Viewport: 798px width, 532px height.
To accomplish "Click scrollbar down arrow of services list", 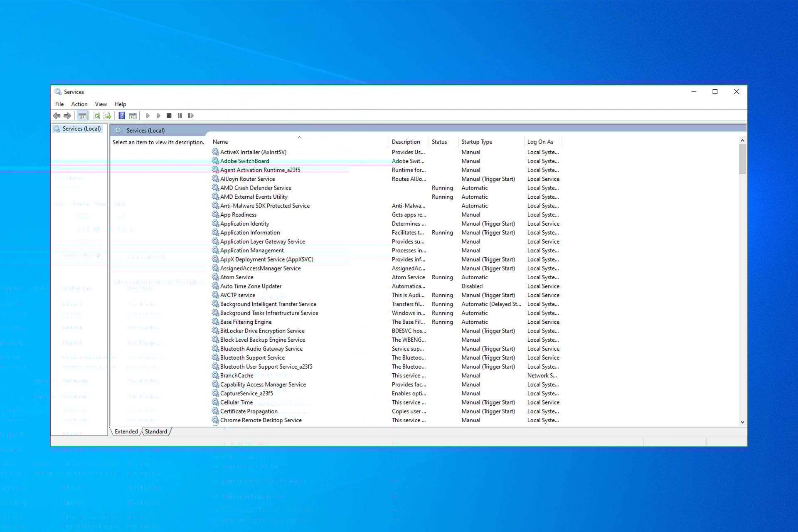I will click(x=742, y=422).
